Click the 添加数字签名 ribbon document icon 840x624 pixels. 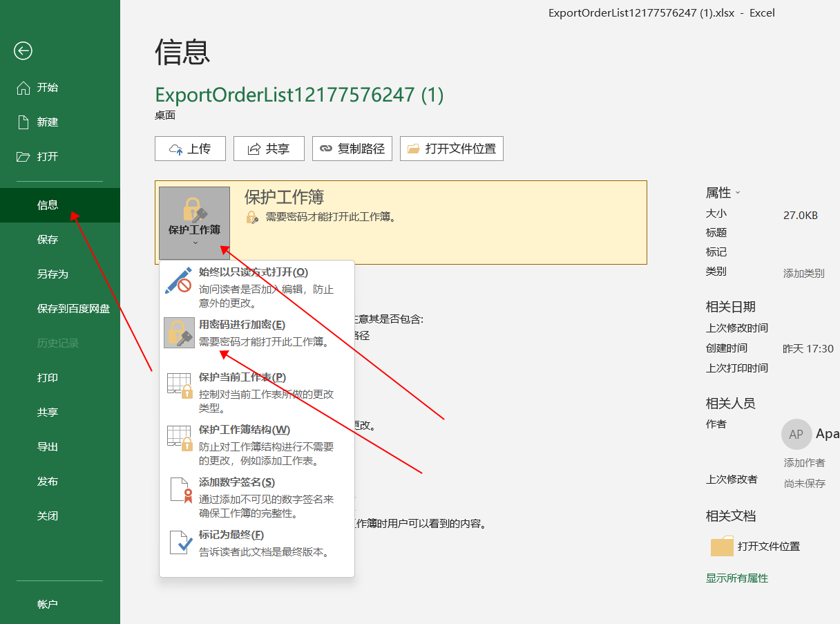[x=179, y=491]
